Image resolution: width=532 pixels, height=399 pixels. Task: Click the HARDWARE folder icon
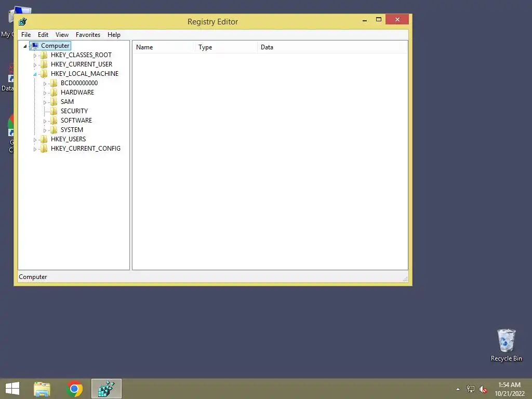coord(54,92)
